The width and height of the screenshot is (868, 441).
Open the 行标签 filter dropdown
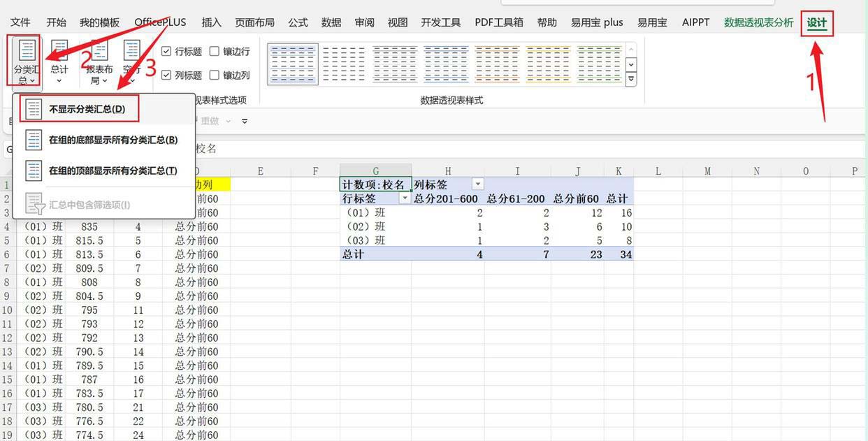click(x=404, y=198)
